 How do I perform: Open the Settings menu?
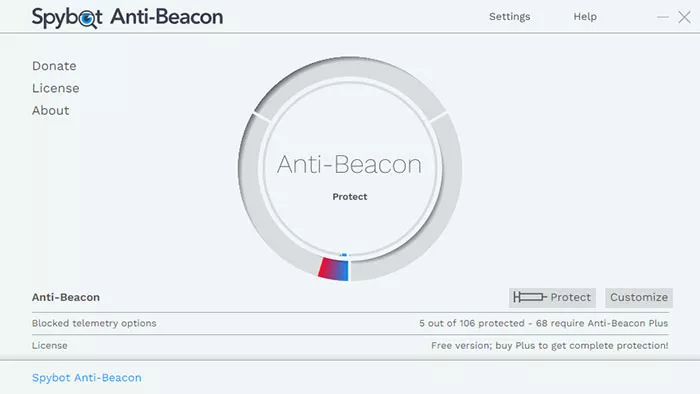(509, 17)
